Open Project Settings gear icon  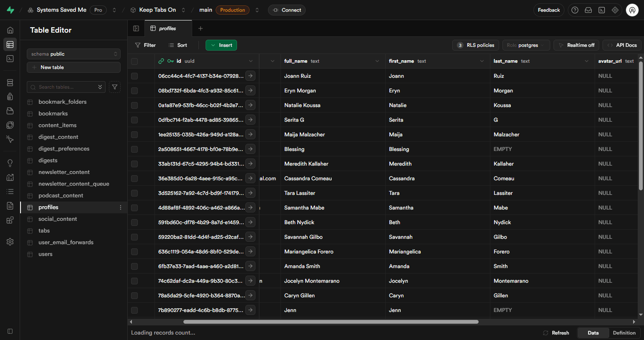click(x=10, y=242)
